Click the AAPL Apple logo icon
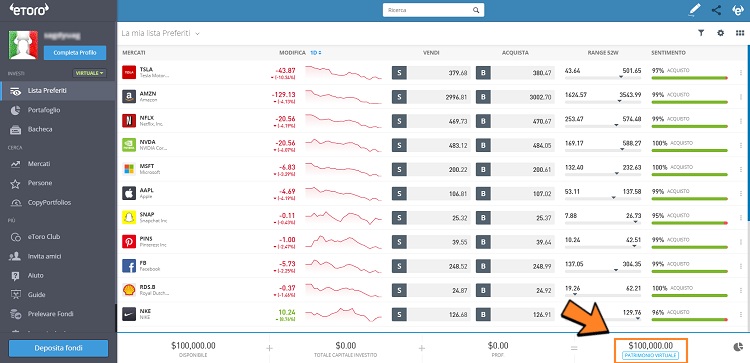The height and width of the screenshot is (363, 750). point(129,193)
